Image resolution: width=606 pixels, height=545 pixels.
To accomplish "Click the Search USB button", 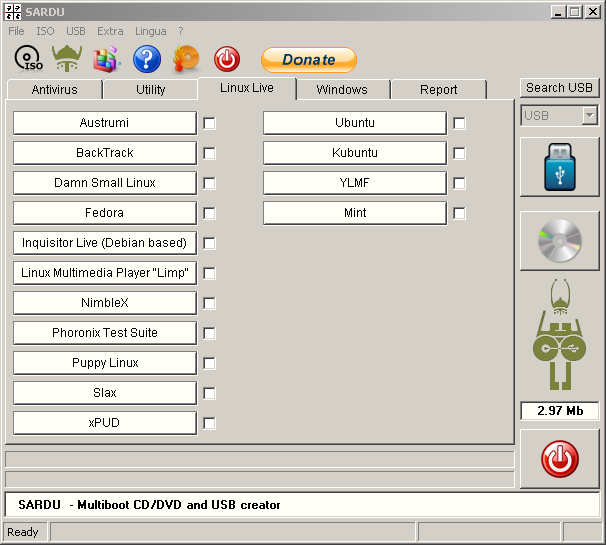I will pyautogui.click(x=559, y=88).
